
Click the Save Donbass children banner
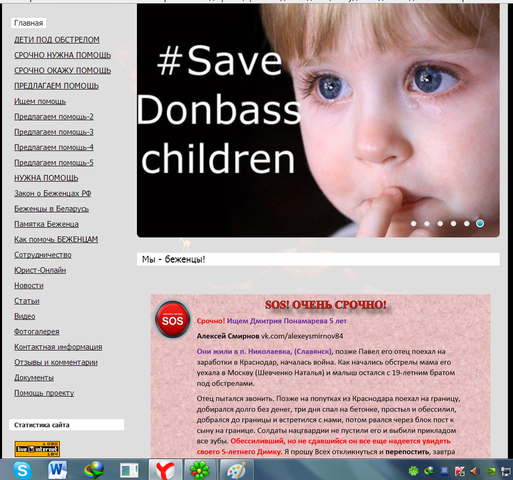click(318, 121)
